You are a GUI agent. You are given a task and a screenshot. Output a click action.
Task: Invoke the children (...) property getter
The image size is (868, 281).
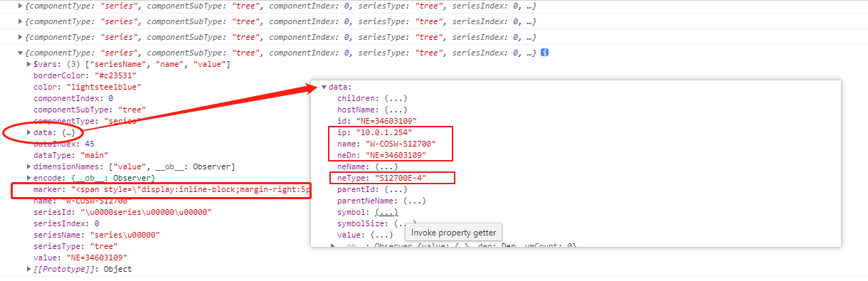pyautogui.click(x=396, y=98)
